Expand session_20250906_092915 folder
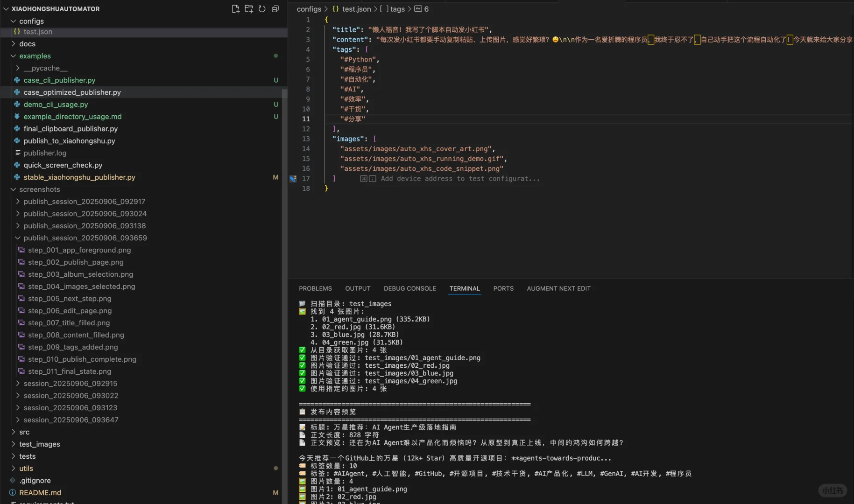 coord(71,384)
